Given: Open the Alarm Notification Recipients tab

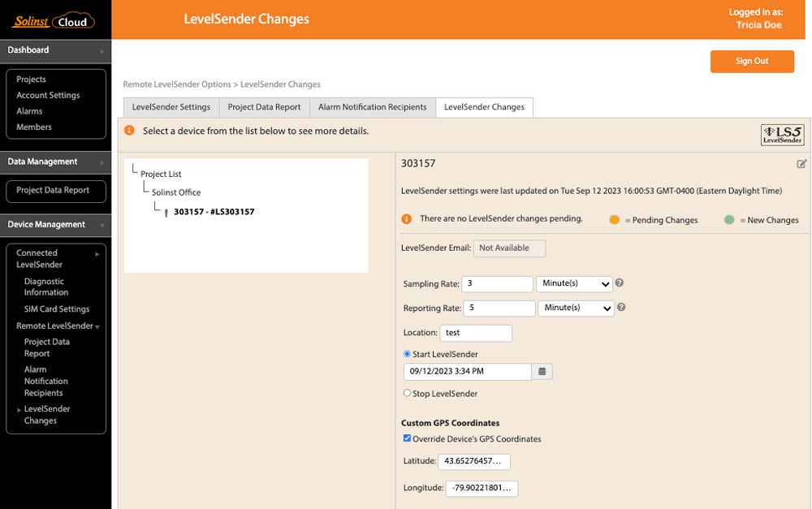Looking at the screenshot, I should pos(372,106).
